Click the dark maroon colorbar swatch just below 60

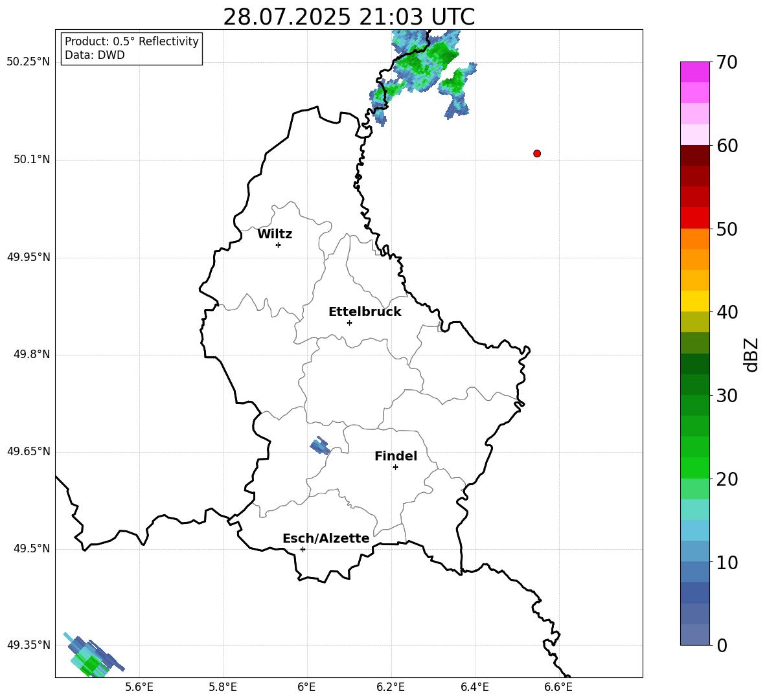click(x=694, y=155)
